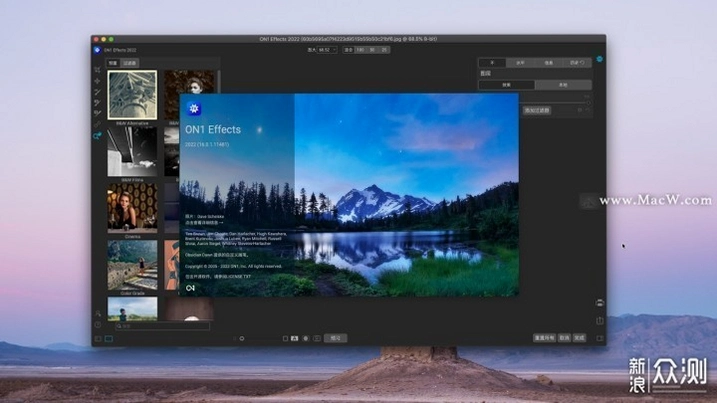
Task: Click the preset search input field
Action: (x=163, y=326)
